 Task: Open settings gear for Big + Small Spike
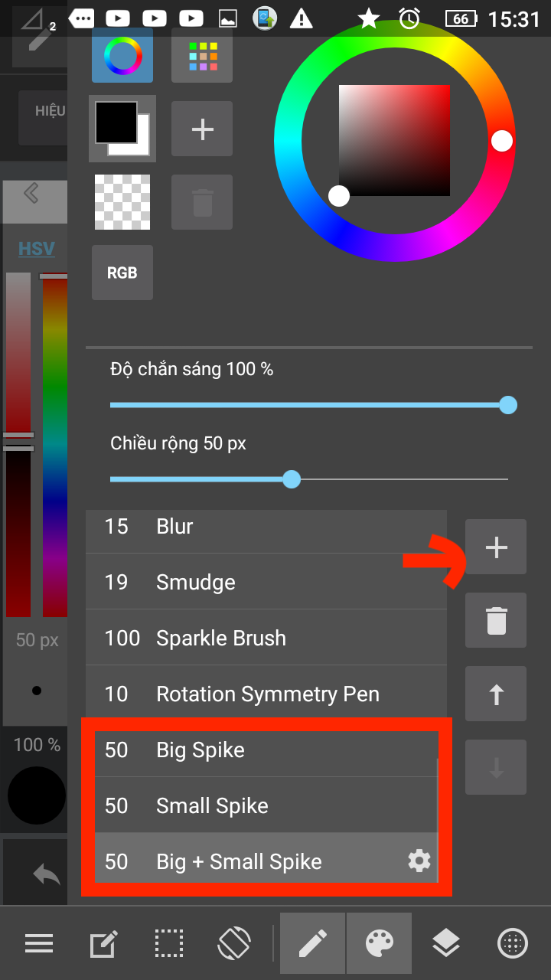(x=419, y=861)
